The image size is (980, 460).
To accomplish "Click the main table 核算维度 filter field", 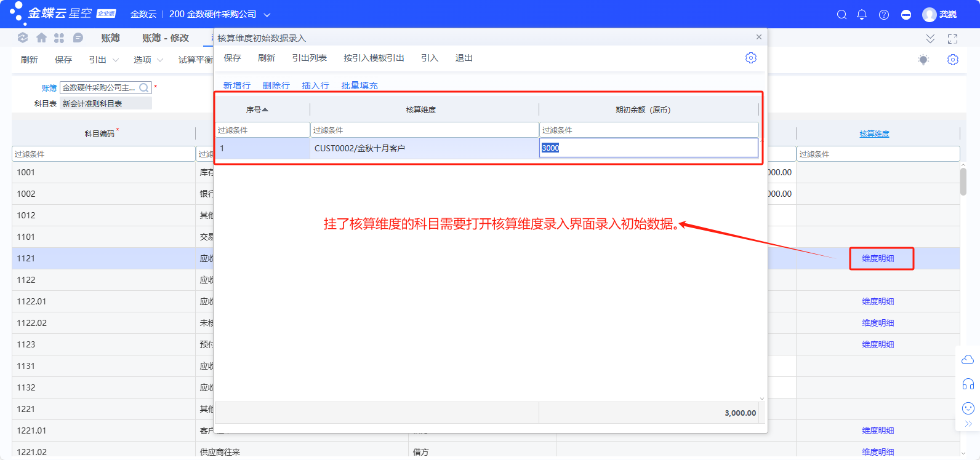I will point(878,154).
